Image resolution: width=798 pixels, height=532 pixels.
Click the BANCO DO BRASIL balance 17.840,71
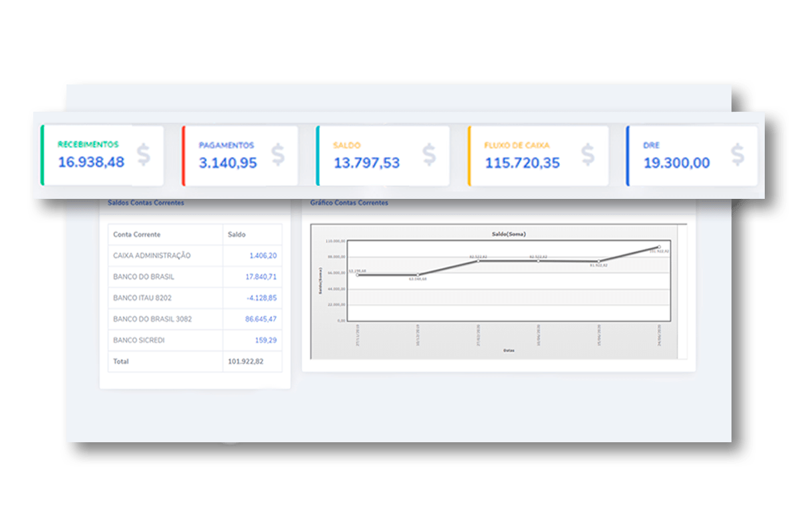click(260, 277)
